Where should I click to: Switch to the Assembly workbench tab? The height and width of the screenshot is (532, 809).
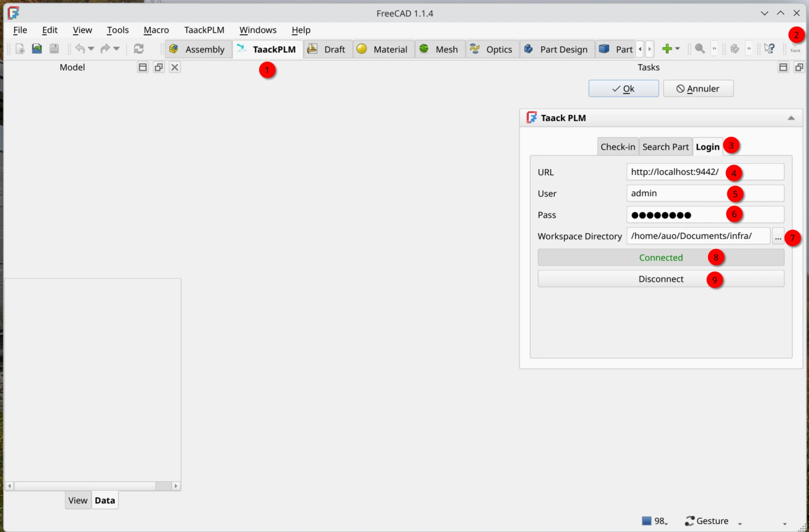point(198,49)
